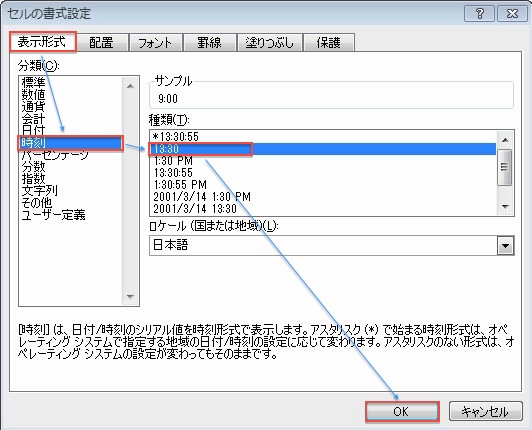532x430 pixels.
Task: Open the ロケール dropdown arrow
Action: (x=506, y=246)
